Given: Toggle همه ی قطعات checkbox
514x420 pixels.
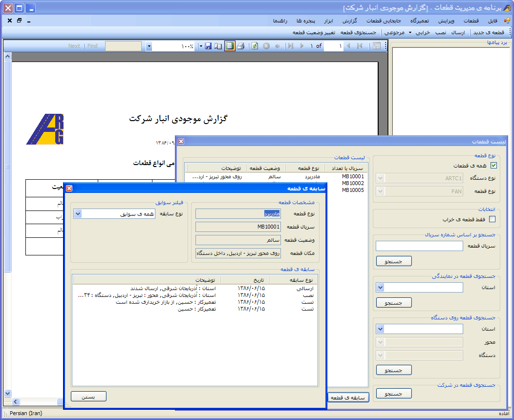Looking at the screenshot, I should pos(493,166).
